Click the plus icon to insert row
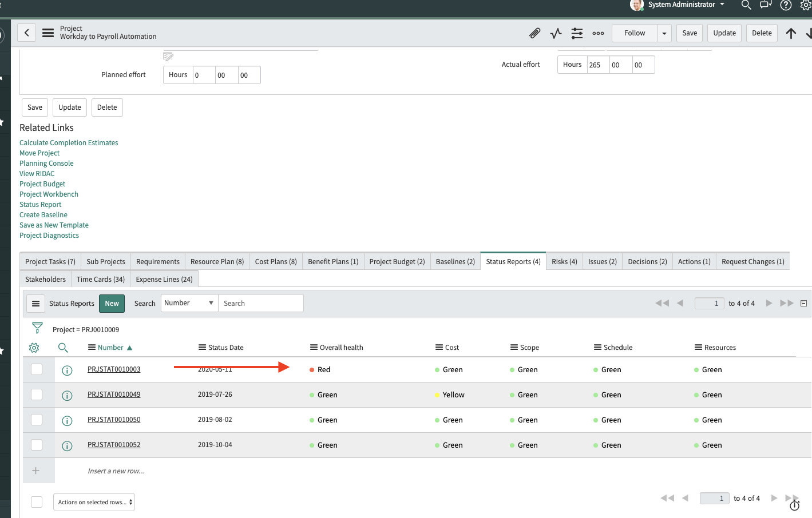The height and width of the screenshot is (518, 812). pyautogui.click(x=35, y=471)
